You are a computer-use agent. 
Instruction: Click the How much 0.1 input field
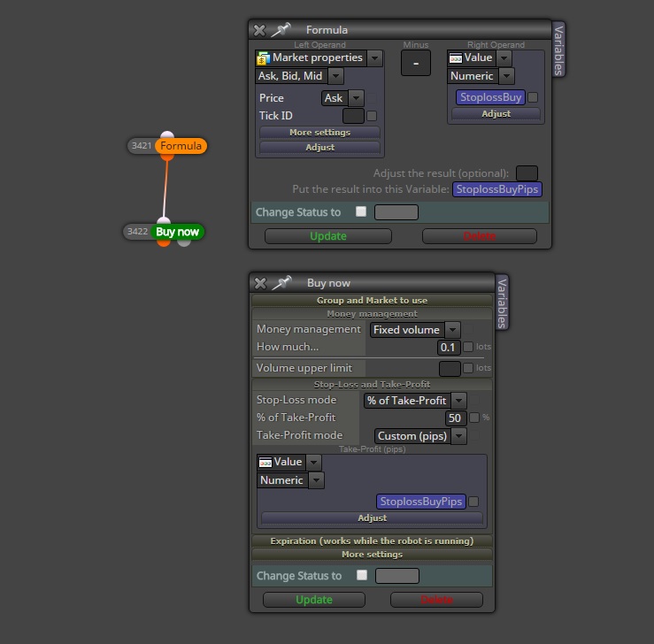pyautogui.click(x=449, y=348)
